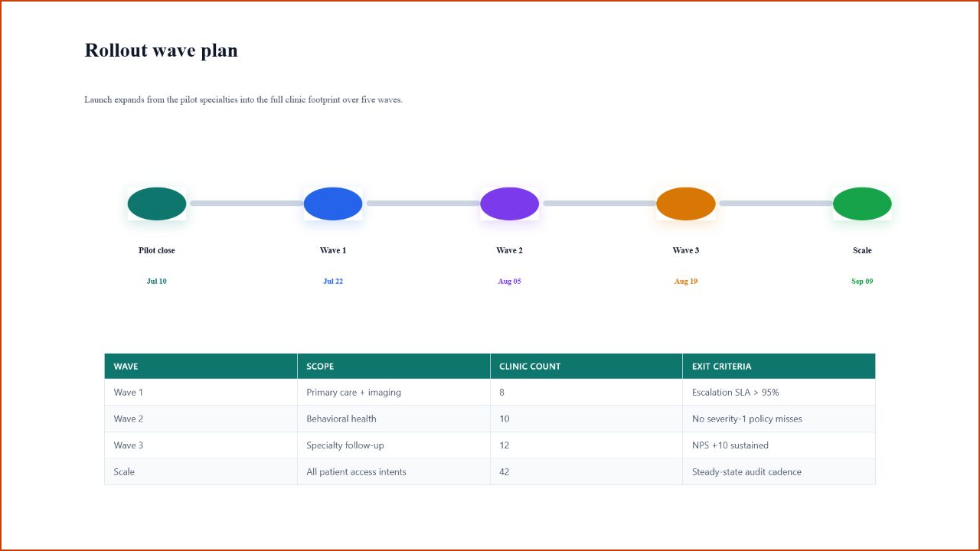
Task: Select 'All patient access intents' cell
Action: (x=394, y=471)
